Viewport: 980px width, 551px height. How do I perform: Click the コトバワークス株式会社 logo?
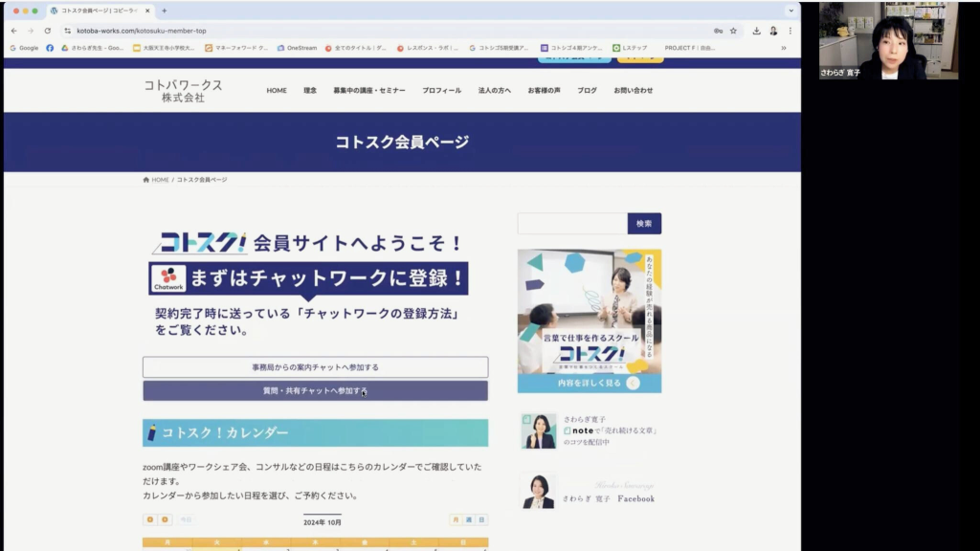pyautogui.click(x=183, y=91)
